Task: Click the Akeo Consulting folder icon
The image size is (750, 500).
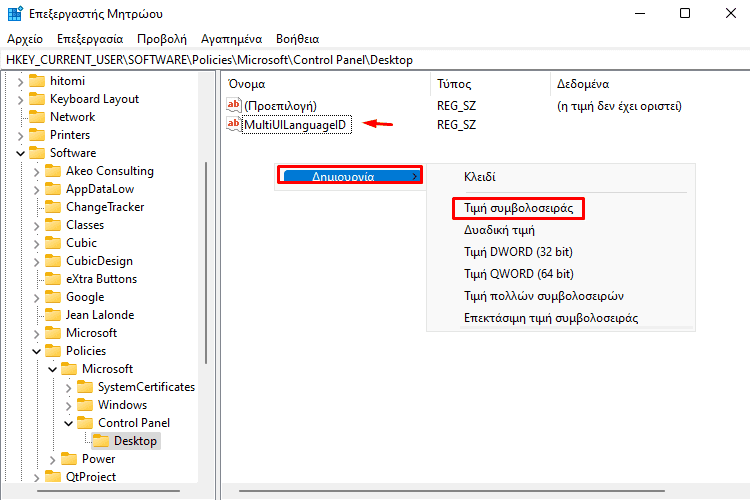Action: click(x=53, y=171)
